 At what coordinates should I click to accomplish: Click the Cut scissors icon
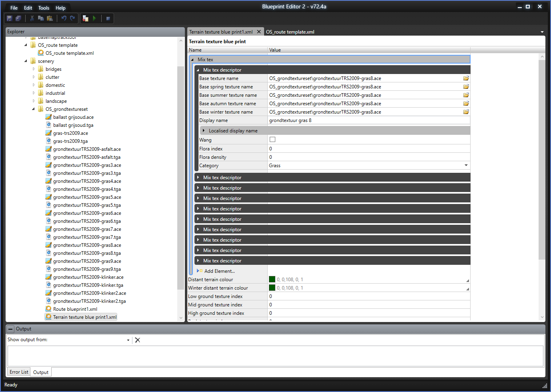coord(32,18)
